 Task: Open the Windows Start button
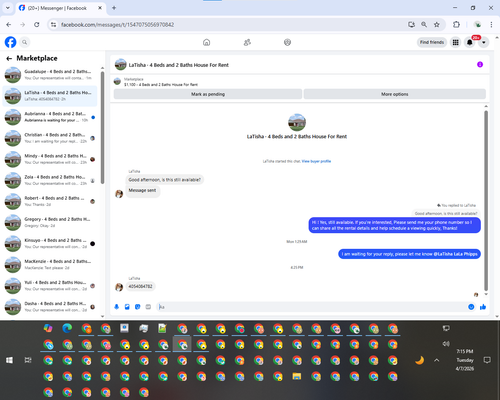tap(9, 360)
